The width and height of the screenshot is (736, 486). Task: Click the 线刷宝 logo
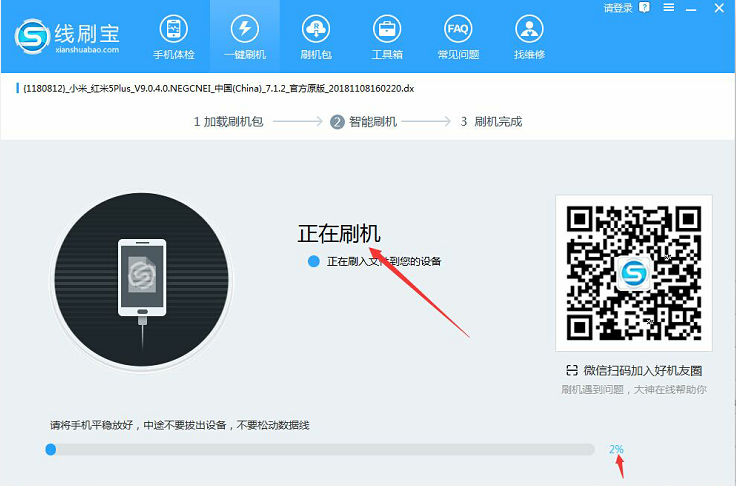pyautogui.click(x=68, y=37)
